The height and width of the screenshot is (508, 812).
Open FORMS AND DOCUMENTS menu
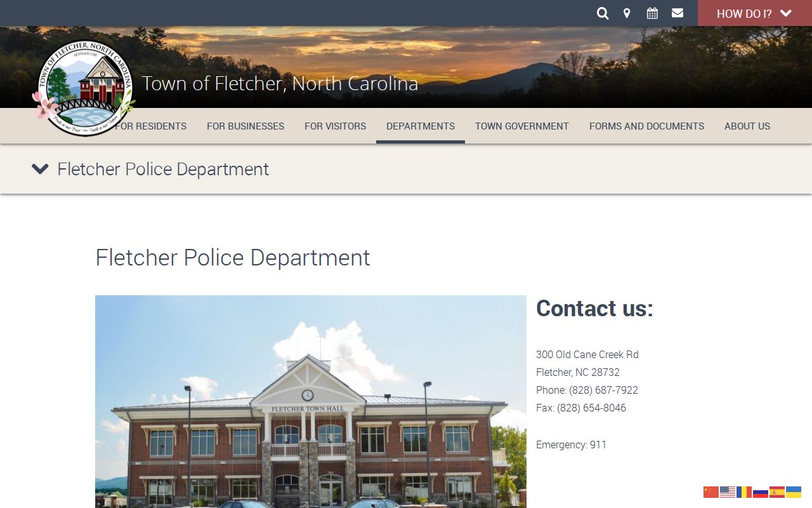pos(646,126)
